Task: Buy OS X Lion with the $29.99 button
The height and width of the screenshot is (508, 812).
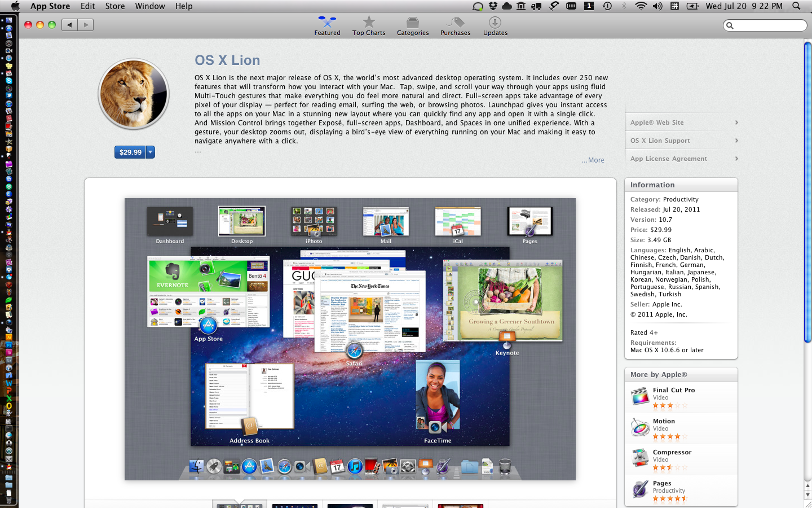Action: (x=130, y=152)
